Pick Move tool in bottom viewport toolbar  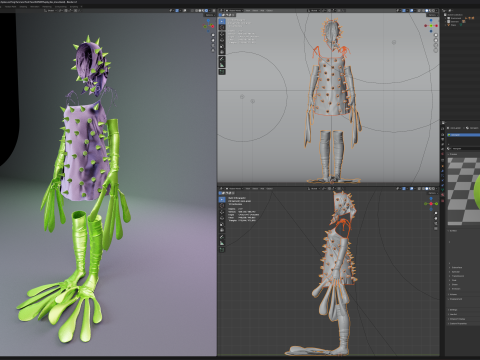[x=222, y=212]
